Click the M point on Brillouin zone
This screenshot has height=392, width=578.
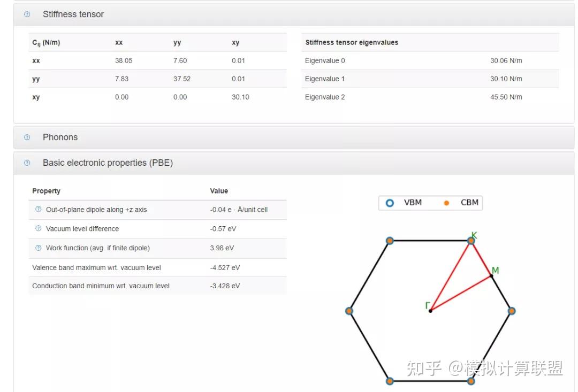491,275
